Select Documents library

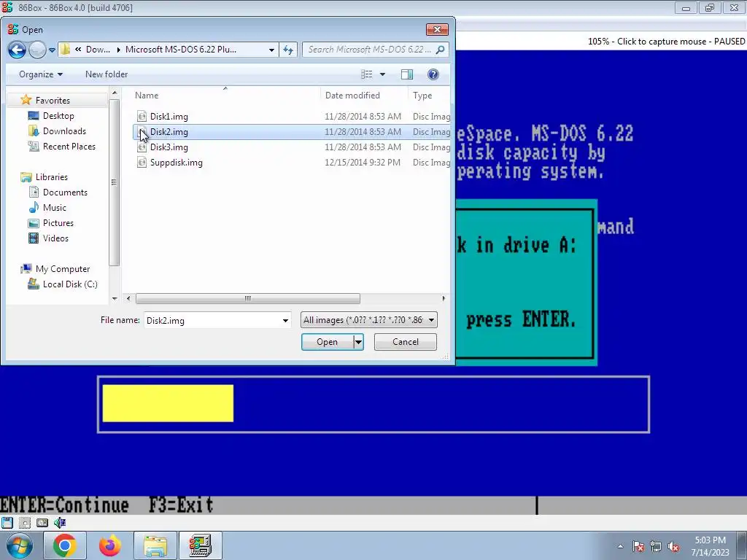pos(65,192)
